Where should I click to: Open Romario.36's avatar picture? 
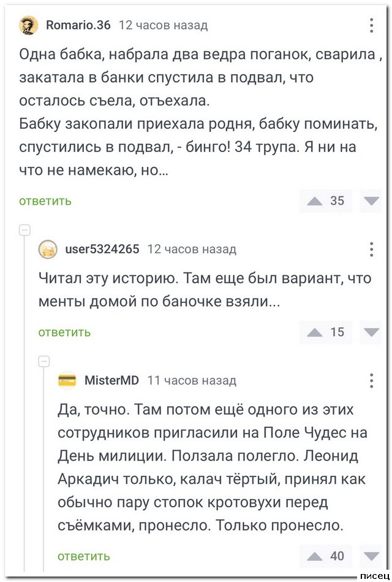29,25
